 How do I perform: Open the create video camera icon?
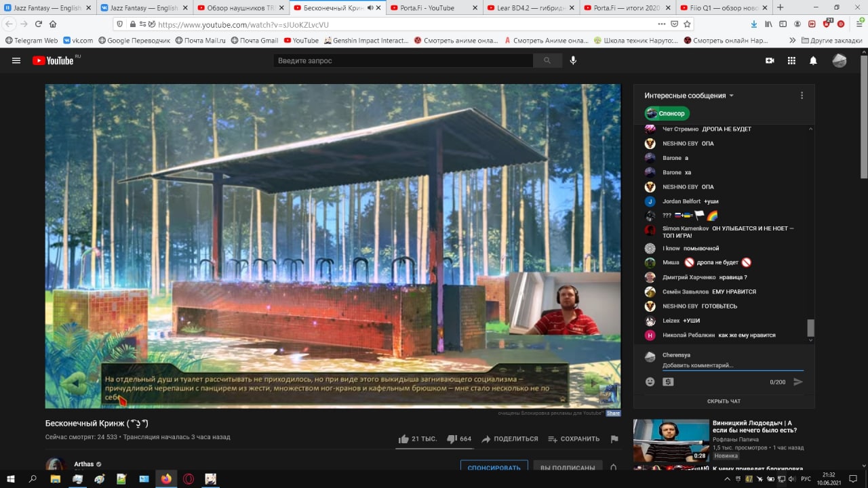coord(770,60)
